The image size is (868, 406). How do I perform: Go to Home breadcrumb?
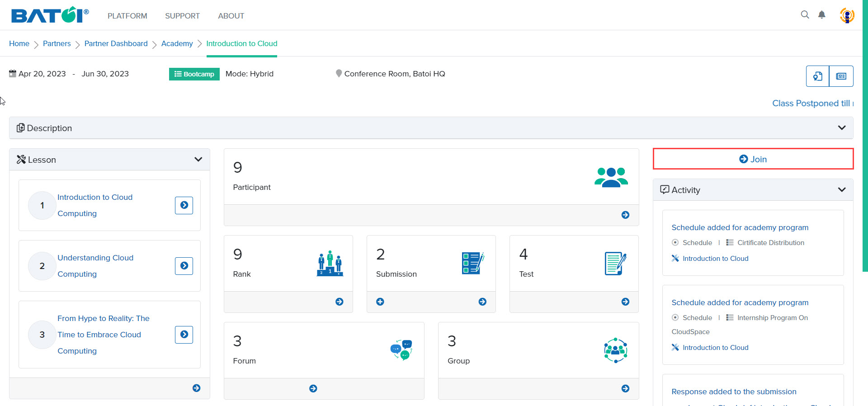click(19, 43)
